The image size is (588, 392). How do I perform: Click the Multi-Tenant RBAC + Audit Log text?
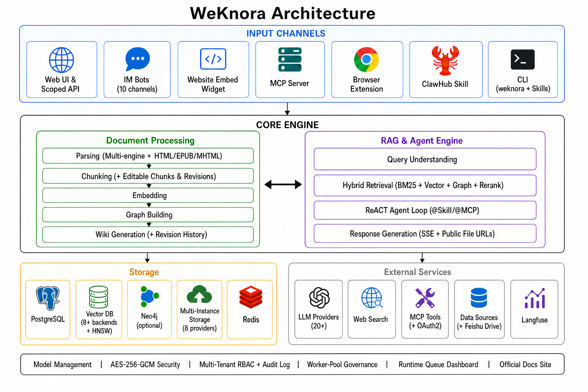pyautogui.click(x=245, y=365)
